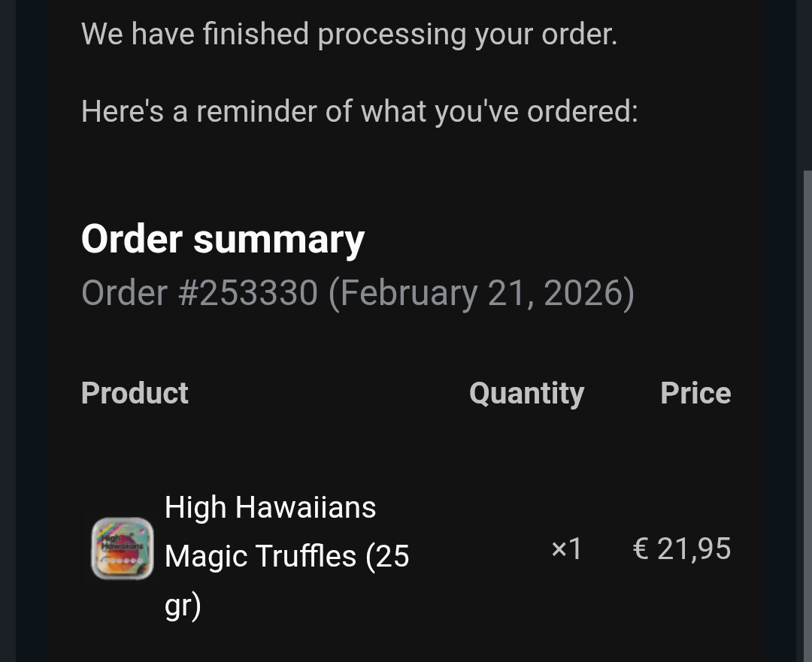
Task: Click the High Hawaiians product thumbnail image
Action: tap(123, 549)
